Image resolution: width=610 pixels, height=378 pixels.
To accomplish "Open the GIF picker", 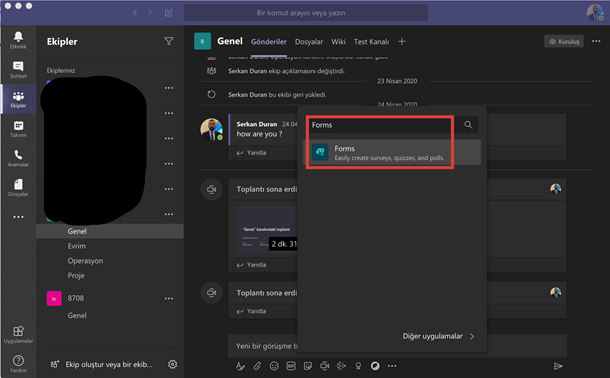I will pyautogui.click(x=291, y=366).
